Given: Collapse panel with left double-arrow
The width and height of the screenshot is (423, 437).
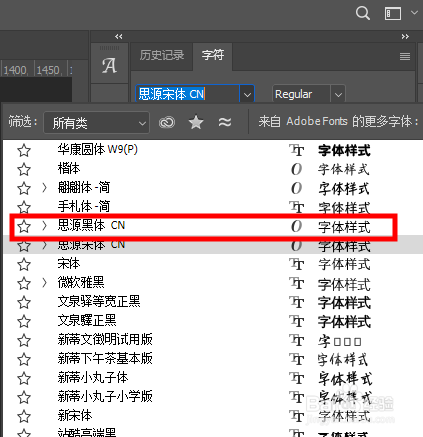Looking at the screenshot, I should pos(118,36).
